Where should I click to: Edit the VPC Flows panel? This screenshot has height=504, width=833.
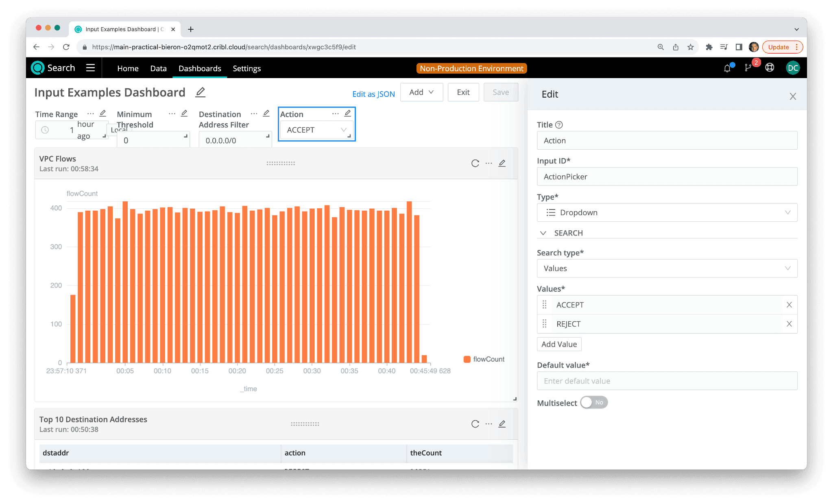(x=502, y=164)
